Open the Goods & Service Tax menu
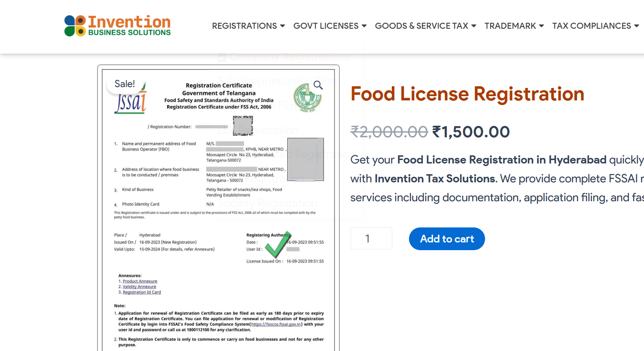The width and height of the screenshot is (644, 351). coord(425,26)
